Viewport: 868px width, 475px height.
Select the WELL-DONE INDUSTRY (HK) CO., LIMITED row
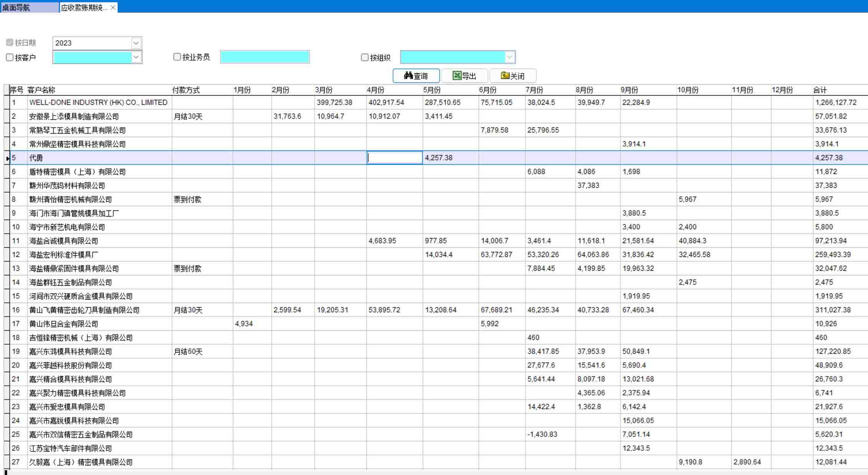98,103
